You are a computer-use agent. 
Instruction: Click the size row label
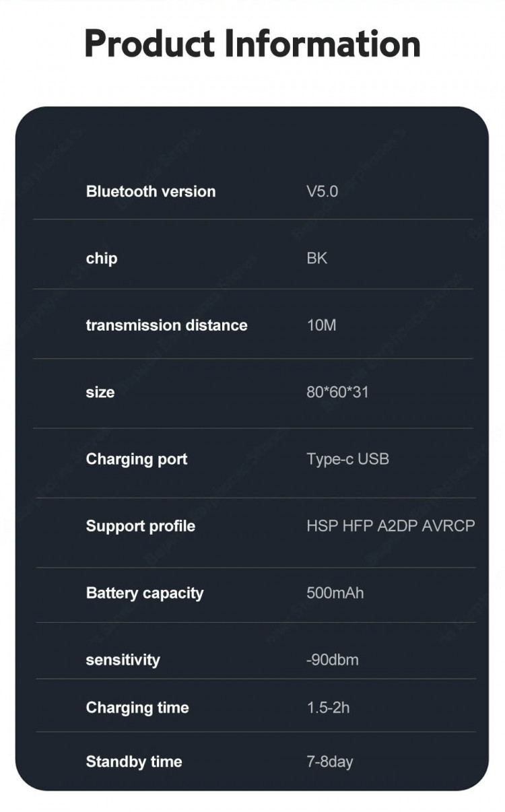coord(100,392)
